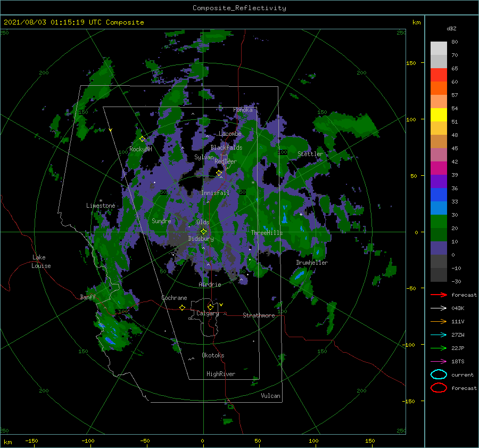This screenshot has height=448, width=479.
Task: Click the 'HighRiver' city label
Action: coord(221,374)
